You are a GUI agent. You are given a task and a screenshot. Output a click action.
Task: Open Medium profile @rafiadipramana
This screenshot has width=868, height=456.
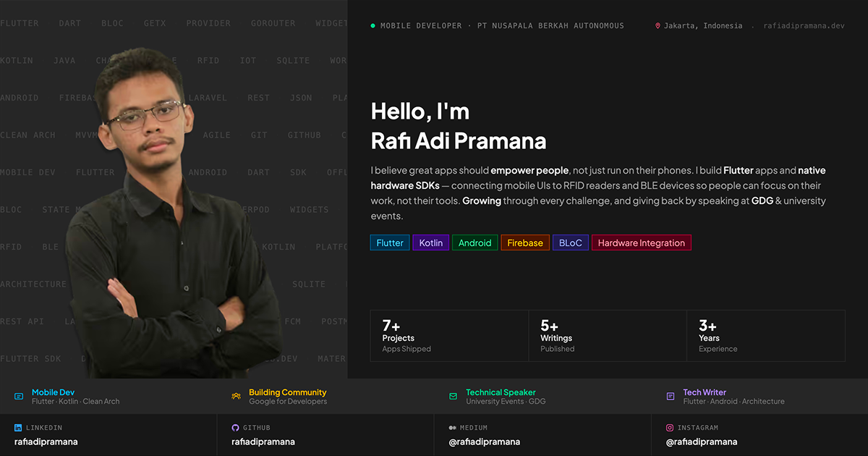(x=485, y=442)
